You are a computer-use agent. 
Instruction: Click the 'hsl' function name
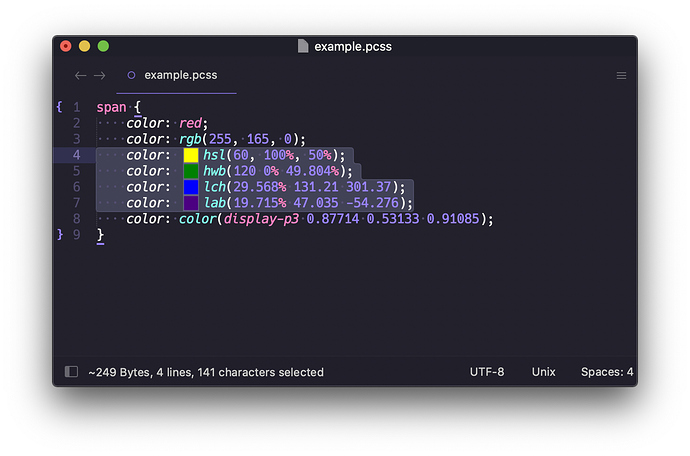point(214,155)
